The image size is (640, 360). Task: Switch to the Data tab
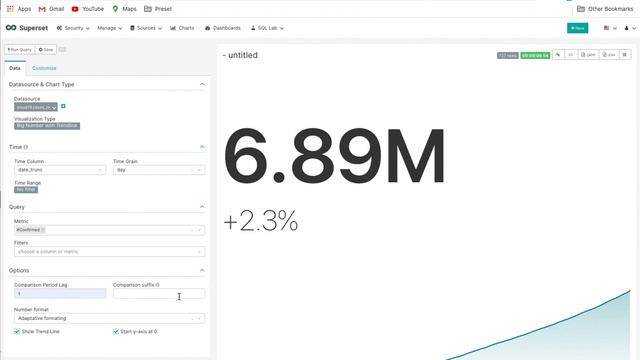pos(15,68)
